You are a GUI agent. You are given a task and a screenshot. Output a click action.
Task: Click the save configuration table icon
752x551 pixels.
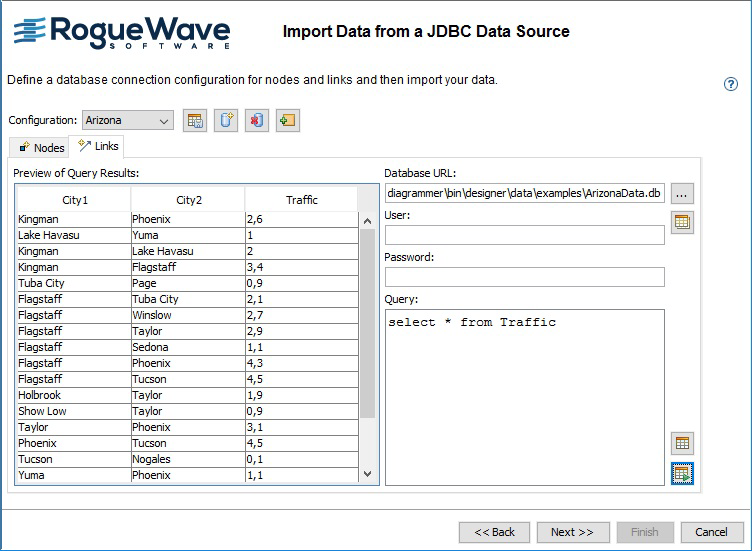pos(195,121)
